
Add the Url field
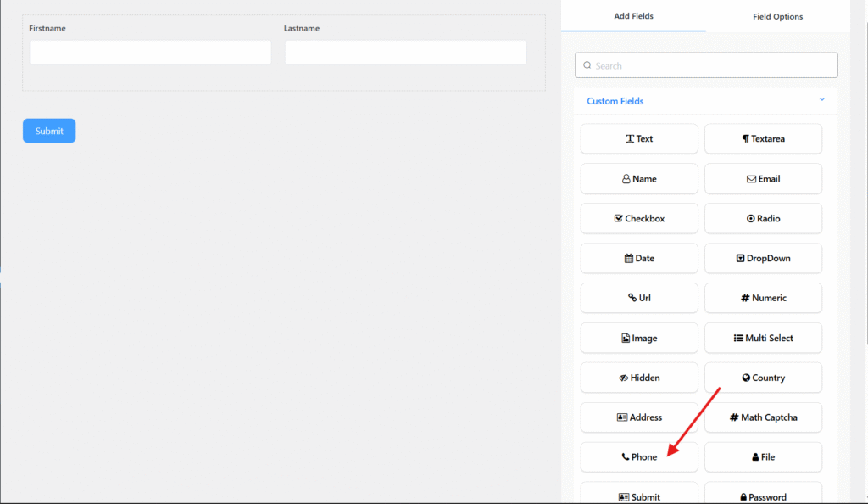coord(639,298)
